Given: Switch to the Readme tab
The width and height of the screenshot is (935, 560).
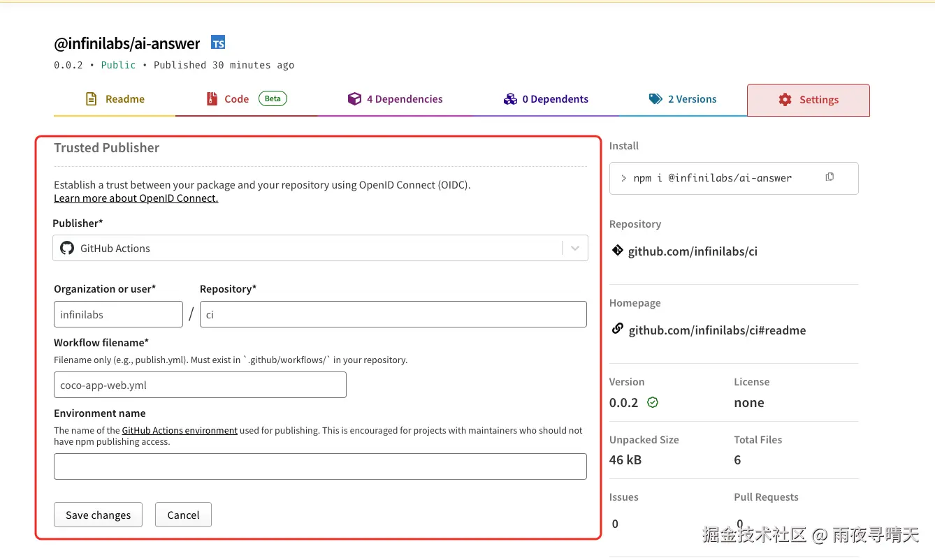Looking at the screenshot, I should [115, 99].
